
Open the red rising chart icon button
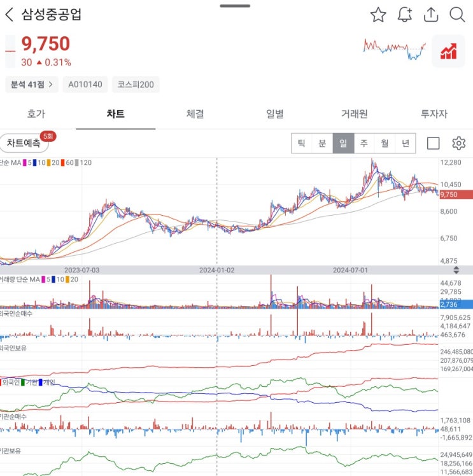tap(448, 51)
